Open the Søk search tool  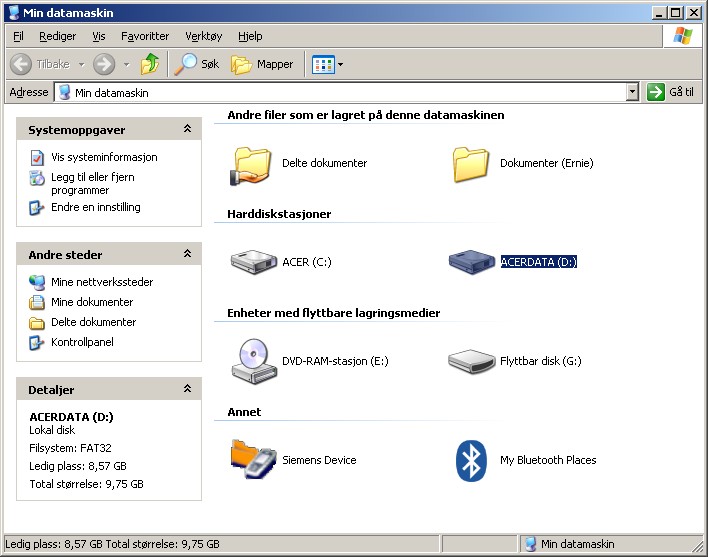197,64
